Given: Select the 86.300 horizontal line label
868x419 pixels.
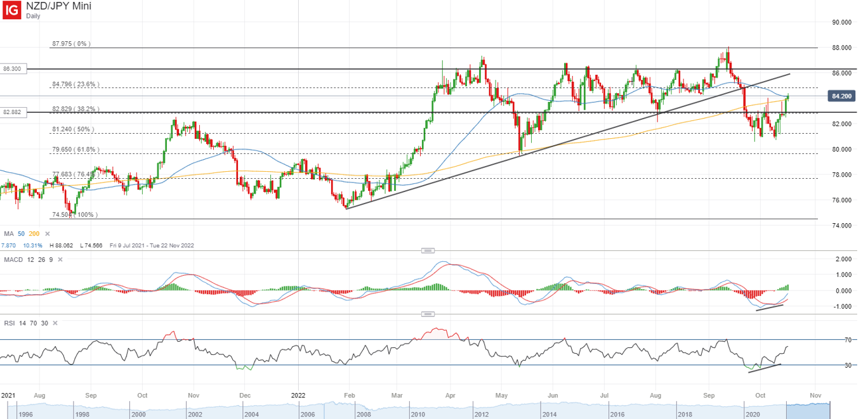Looking at the screenshot, I should point(13,68).
